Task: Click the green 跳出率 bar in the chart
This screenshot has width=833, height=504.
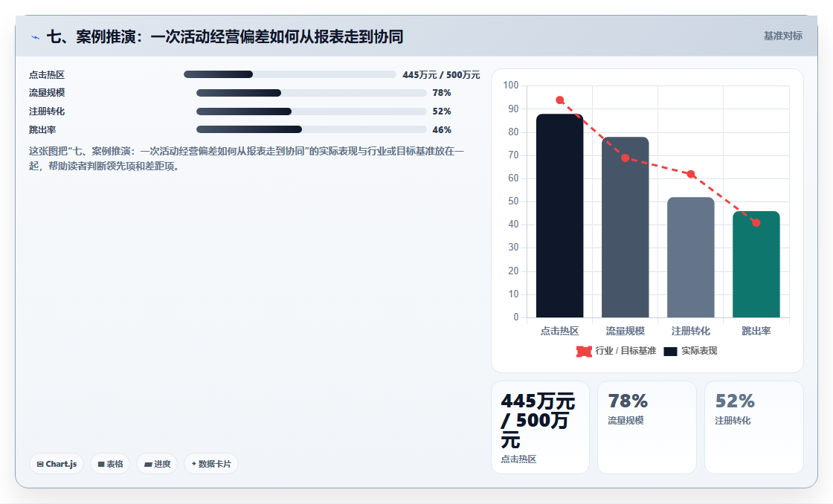Action: point(756,265)
